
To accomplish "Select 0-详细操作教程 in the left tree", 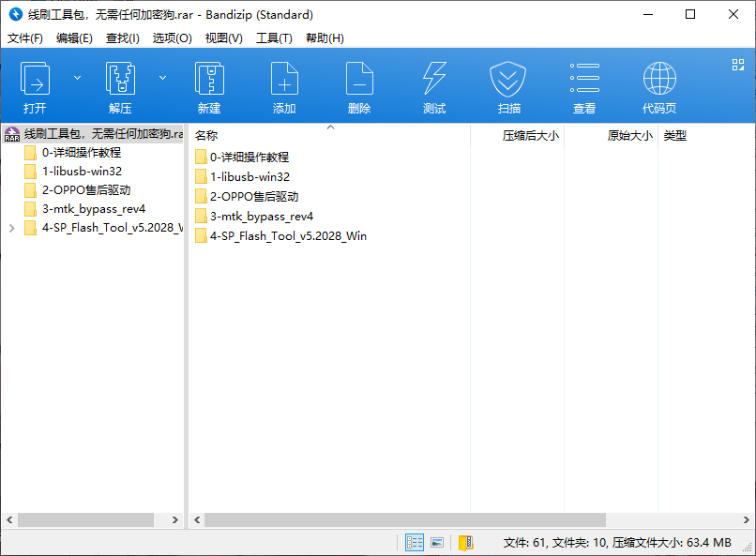I will [x=82, y=153].
